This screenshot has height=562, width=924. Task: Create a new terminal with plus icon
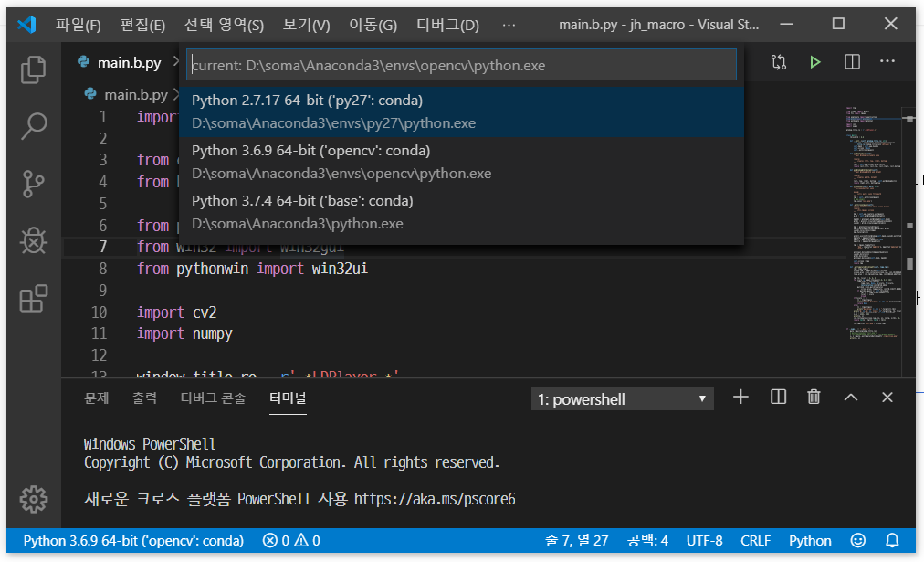(x=740, y=398)
